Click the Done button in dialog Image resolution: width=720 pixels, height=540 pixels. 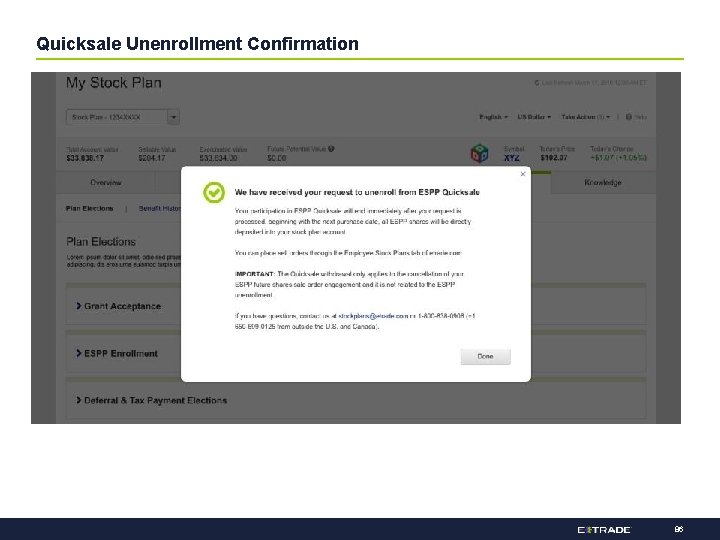click(485, 357)
